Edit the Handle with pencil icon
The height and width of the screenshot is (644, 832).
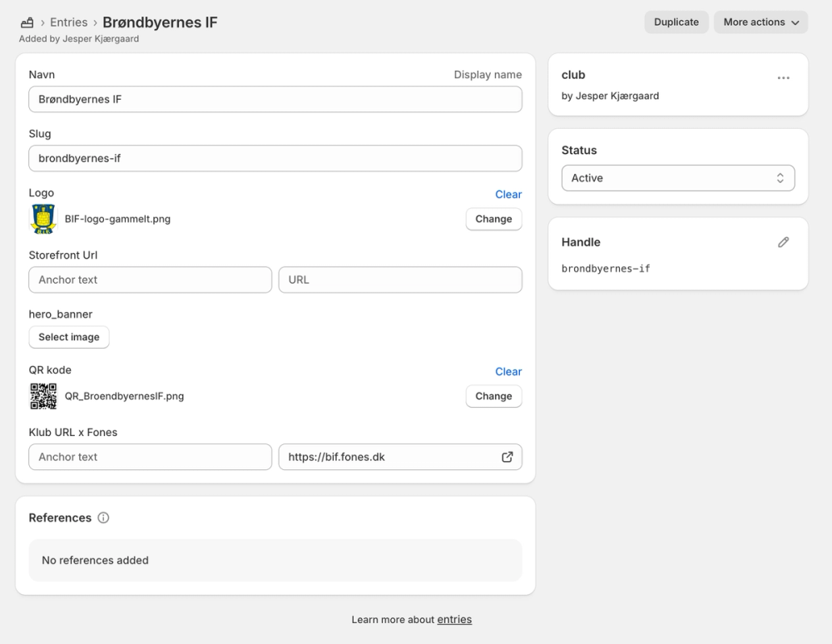click(x=783, y=242)
